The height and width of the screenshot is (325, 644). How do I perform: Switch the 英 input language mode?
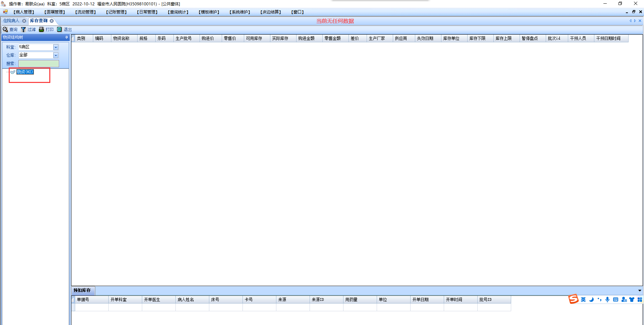pos(583,299)
